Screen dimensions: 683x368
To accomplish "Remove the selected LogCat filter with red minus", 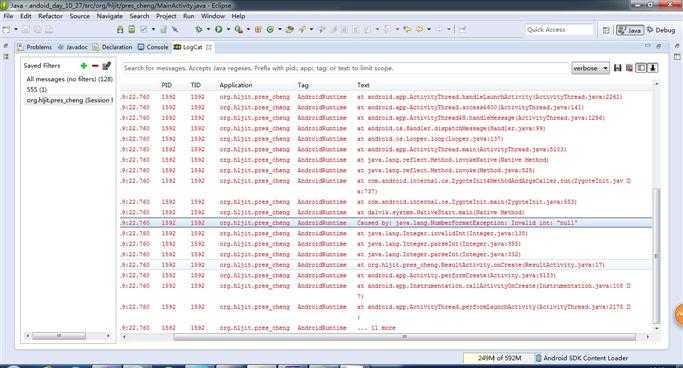I will pyautogui.click(x=95, y=66).
